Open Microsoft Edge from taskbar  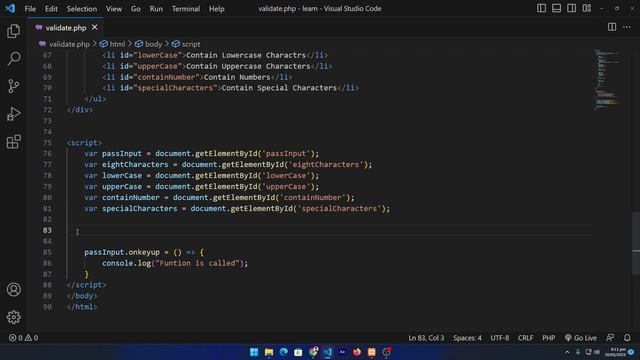(283, 352)
